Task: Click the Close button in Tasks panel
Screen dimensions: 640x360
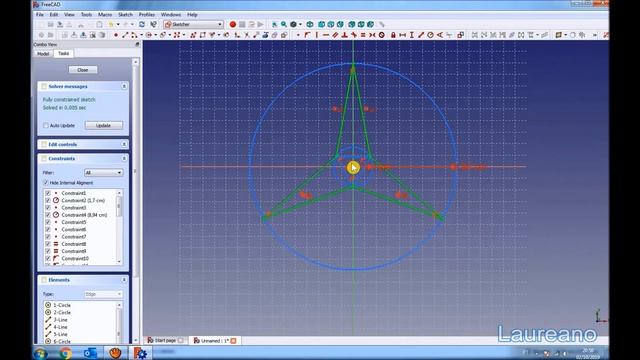Action: pyautogui.click(x=83, y=70)
